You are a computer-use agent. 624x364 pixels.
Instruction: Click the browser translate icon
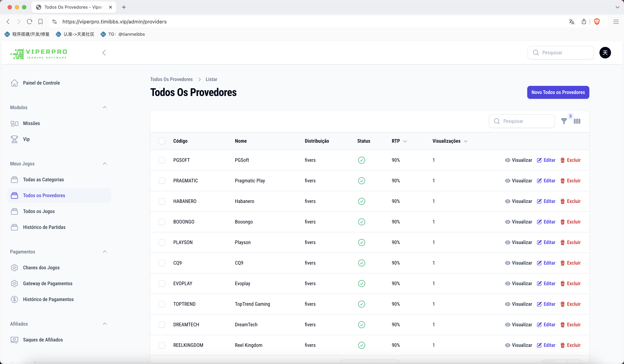point(571,22)
